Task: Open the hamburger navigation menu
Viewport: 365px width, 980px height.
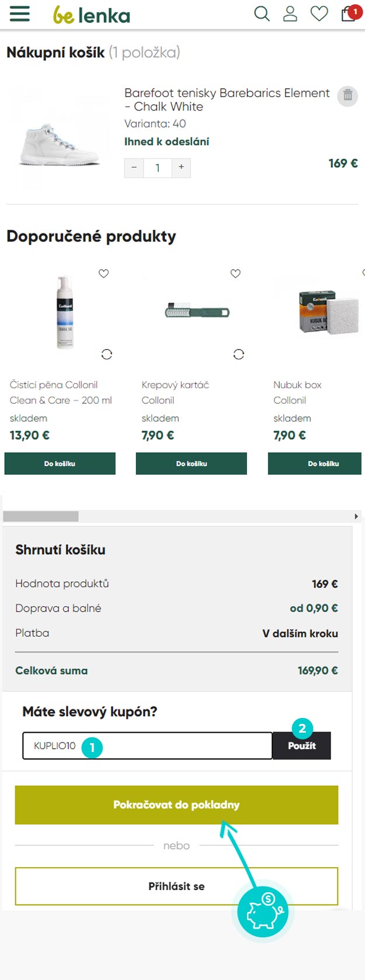Action: click(20, 14)
